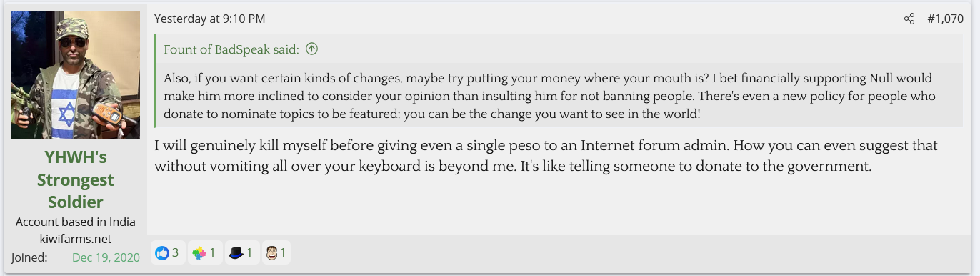
Task: Open post permalink #1,070
Action: click(x=945, y=19)
